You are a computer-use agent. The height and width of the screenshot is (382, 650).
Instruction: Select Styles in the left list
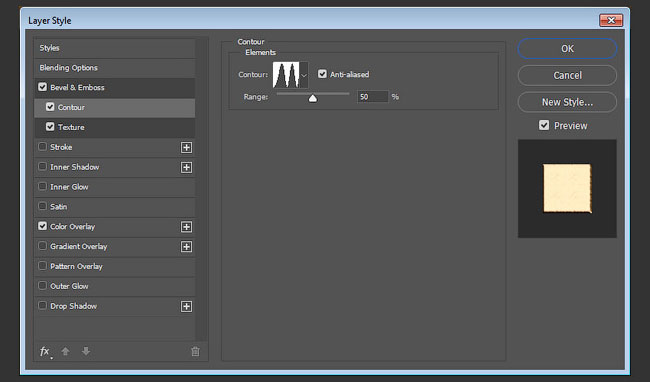[114, 48]
